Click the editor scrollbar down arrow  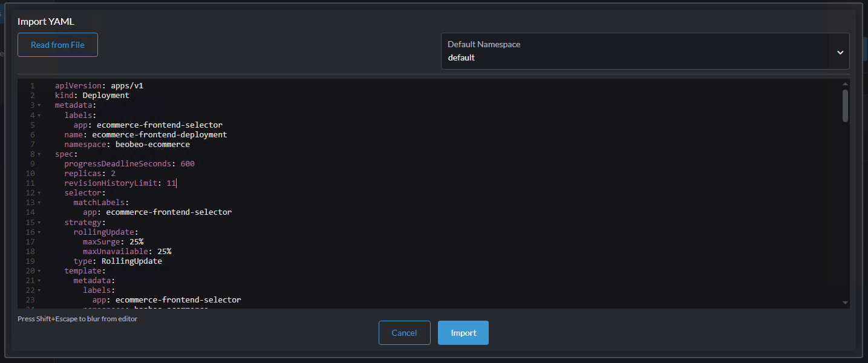tap(845, 302)
